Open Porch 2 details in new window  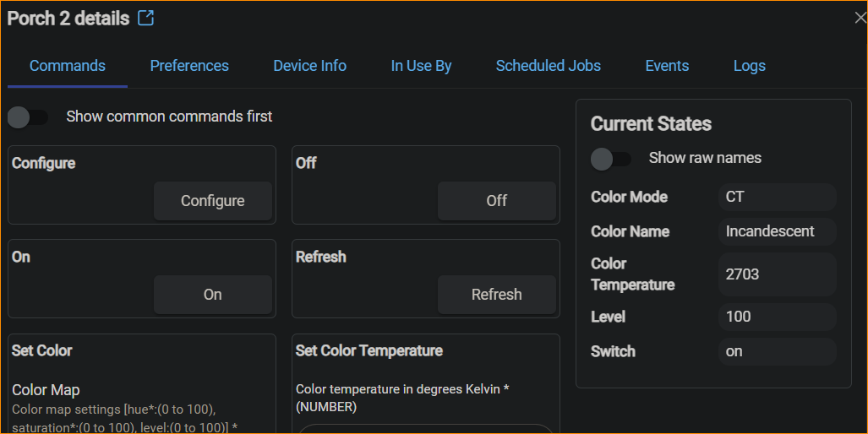(146, 18)
